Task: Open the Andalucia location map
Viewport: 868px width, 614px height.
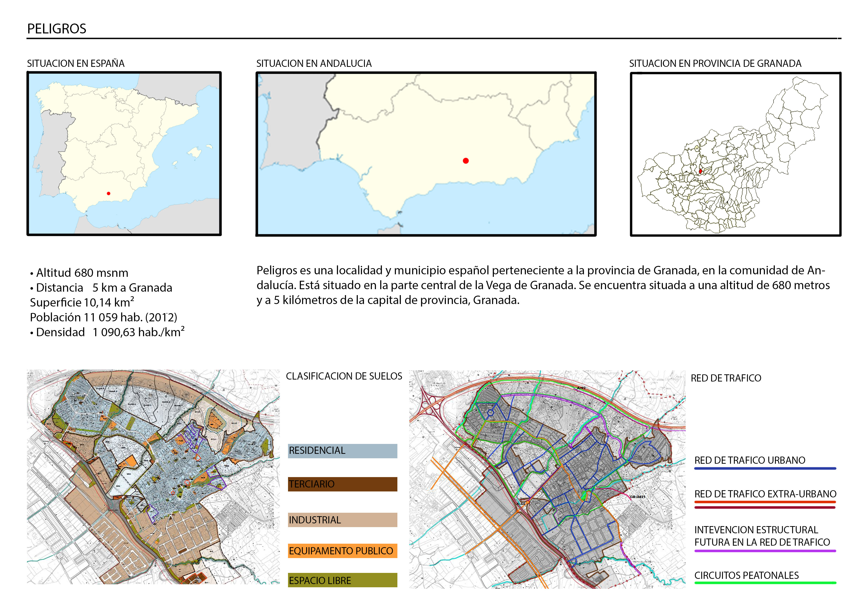Action: tap(426, 153)
